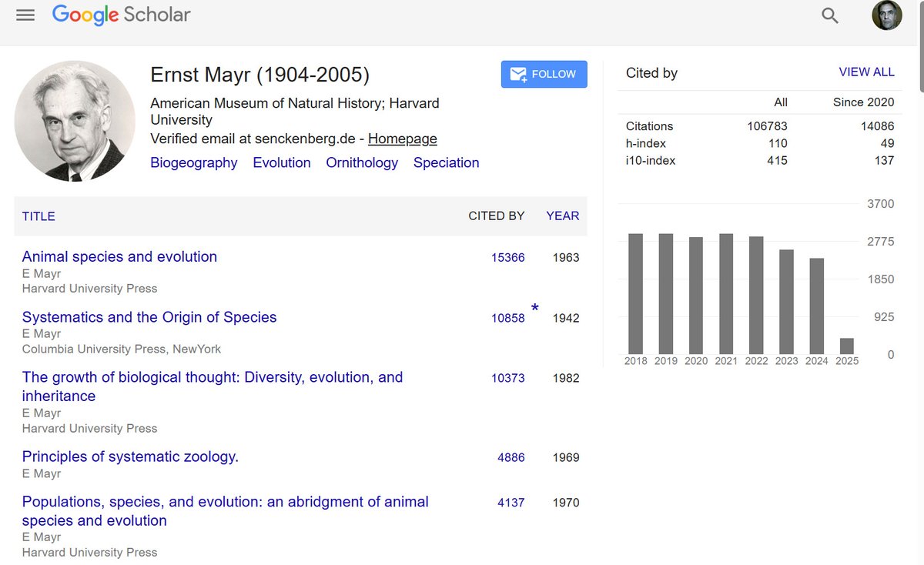View the 10373 citations count link
Screen dimensions: 924x565
[508, 378]
